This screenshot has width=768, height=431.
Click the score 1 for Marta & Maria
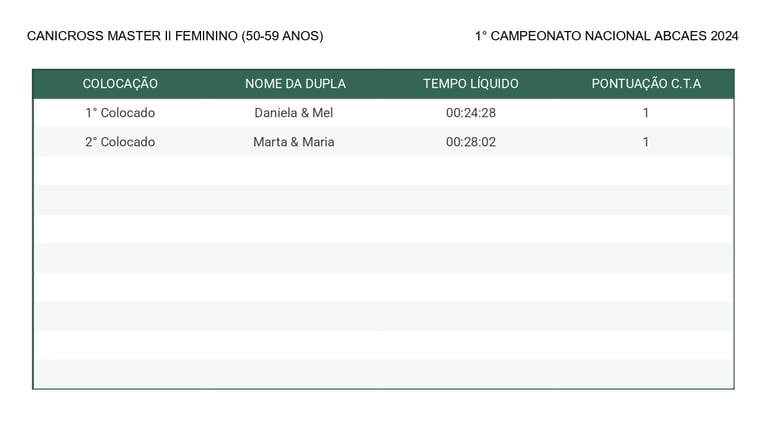pos(646,142)
